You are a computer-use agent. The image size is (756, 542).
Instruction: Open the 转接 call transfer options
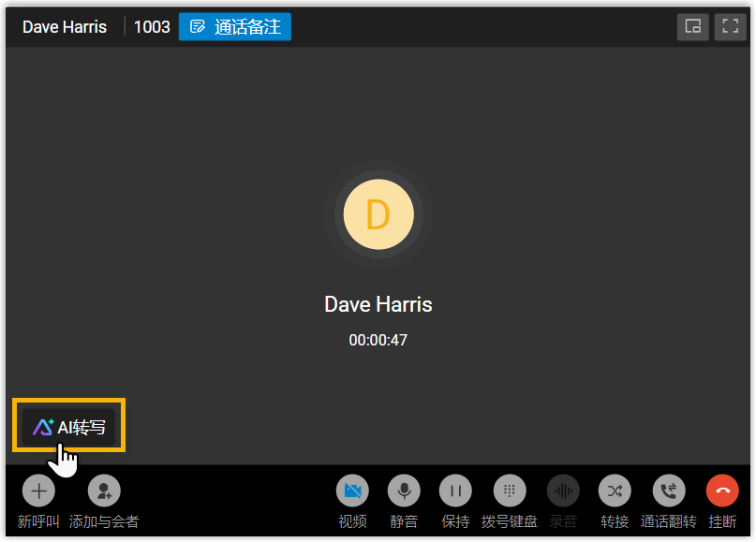tap(615, 491)
